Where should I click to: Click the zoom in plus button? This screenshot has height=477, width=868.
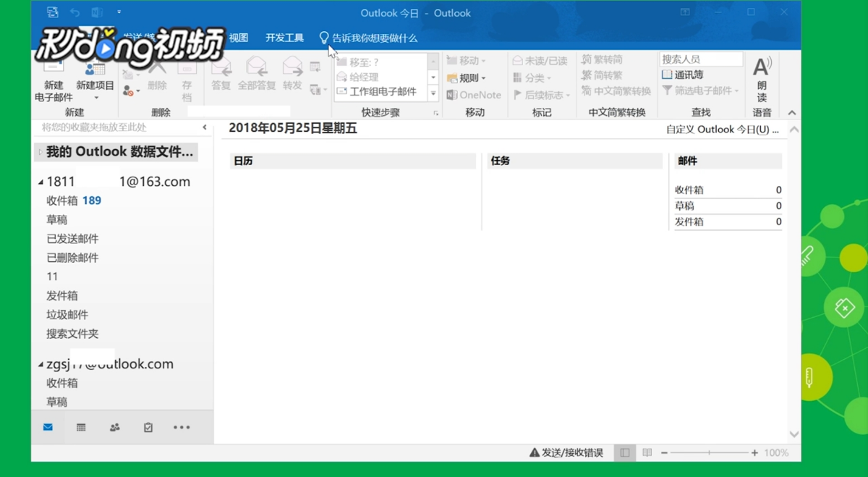click(x=754, y=452)
